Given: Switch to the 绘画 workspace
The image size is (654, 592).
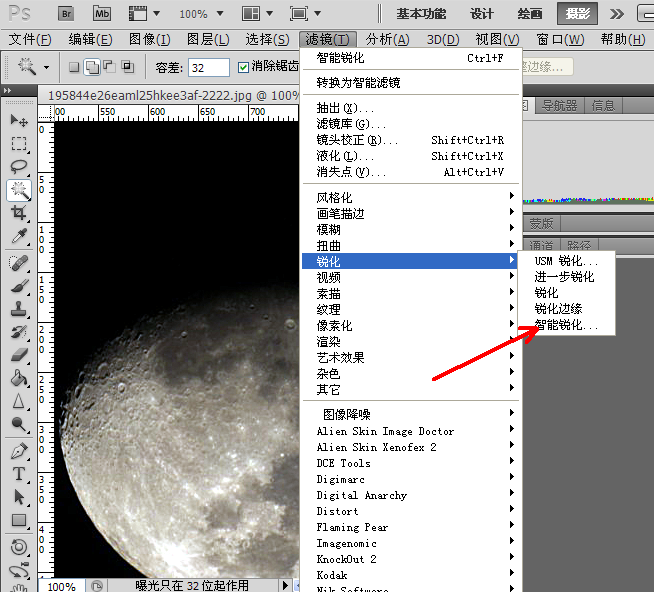Looking at the screenshot, I should click(x=530, y=14).
